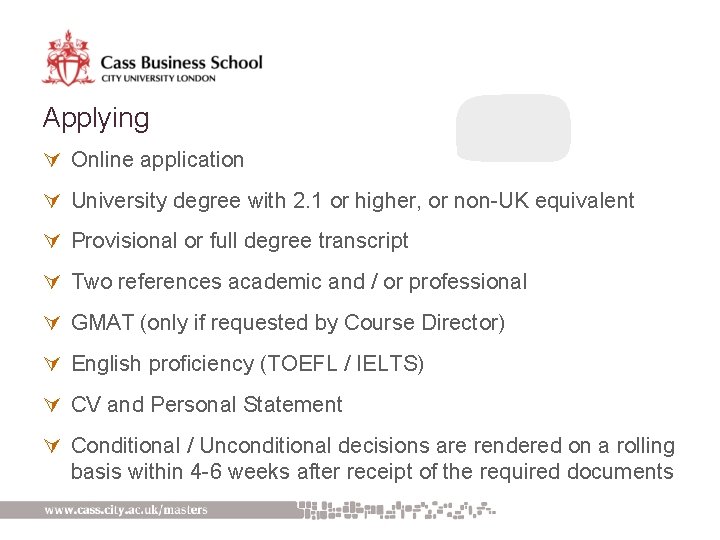The height and width of the screenshot is (540, 720).
Task: Click the City University London subtitle
Action: pos(158,78)
